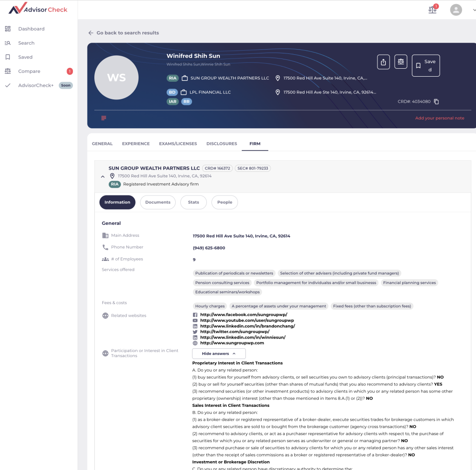Viewport: 476px width, 470px height.
Task: Expand the chevron beside the profile avatar
Action: 474,10
